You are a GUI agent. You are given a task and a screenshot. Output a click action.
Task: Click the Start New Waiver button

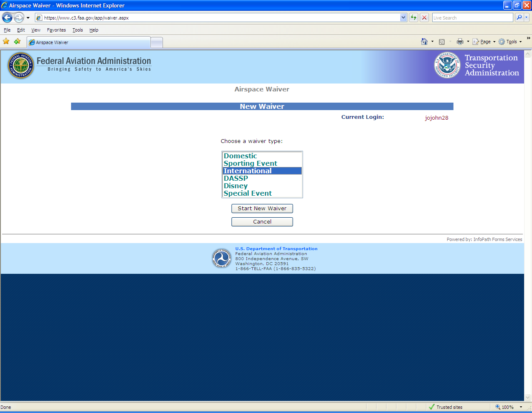[262, 209]
